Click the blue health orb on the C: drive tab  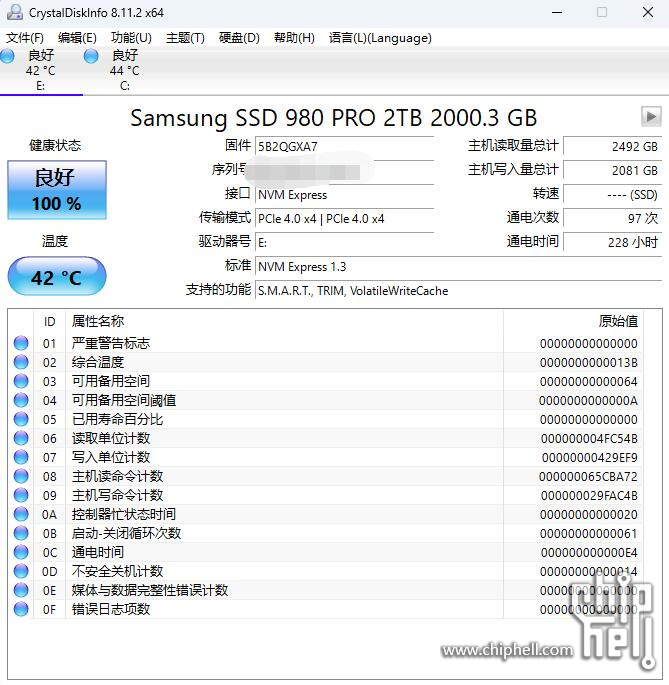pyautogui.click(x=91, y=56)
